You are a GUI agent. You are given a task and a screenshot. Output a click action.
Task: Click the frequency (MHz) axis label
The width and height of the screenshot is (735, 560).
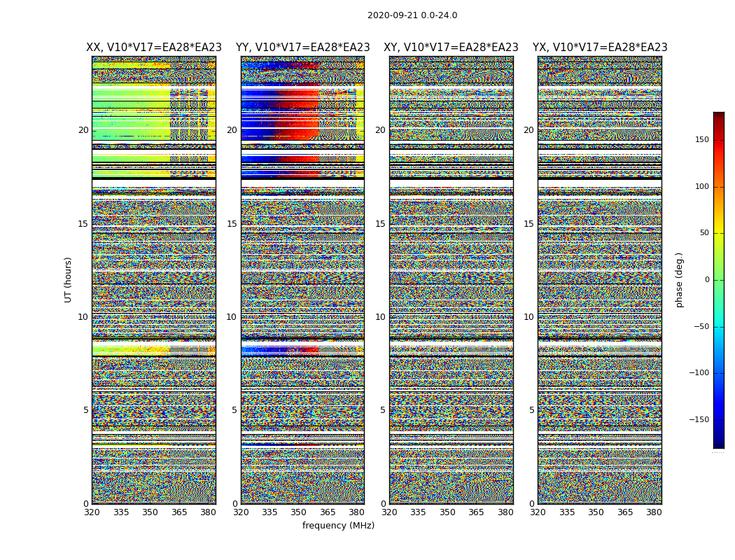point(338,525)
